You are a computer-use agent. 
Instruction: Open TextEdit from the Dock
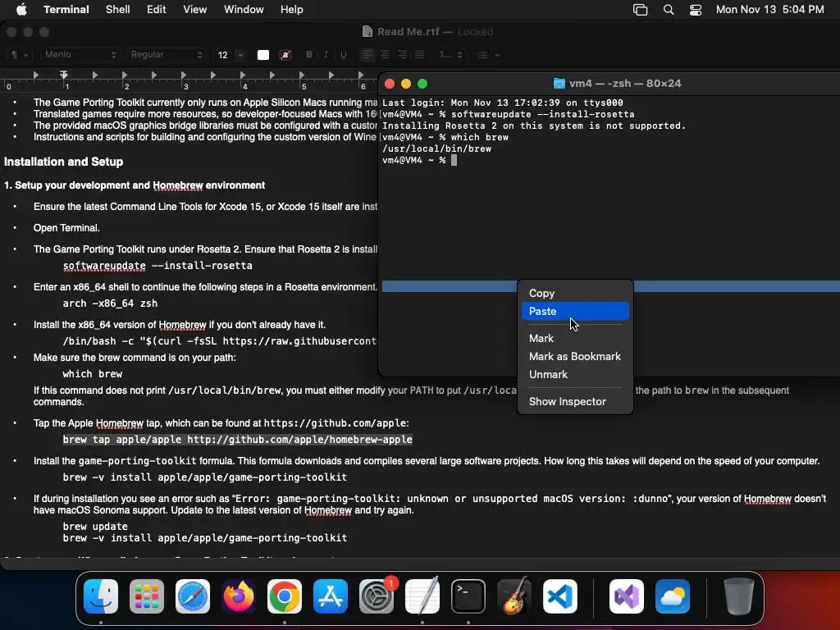422,596
